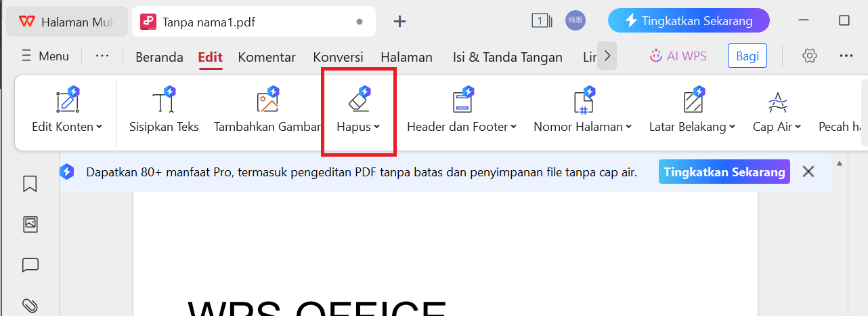Open the attachments paperclip panel
This screenshot has width=868, height=316.
point(30,304)
